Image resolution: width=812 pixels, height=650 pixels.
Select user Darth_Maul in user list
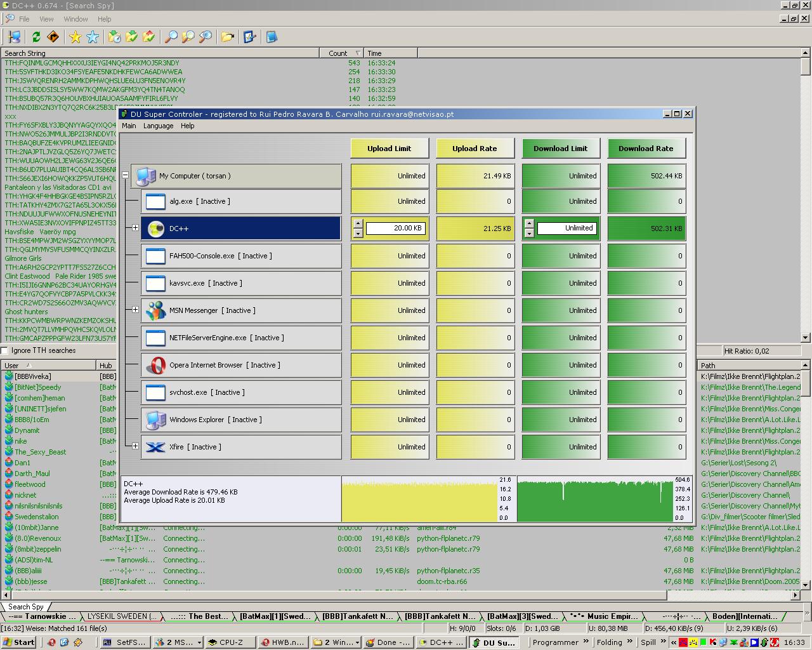click(32, 474)
